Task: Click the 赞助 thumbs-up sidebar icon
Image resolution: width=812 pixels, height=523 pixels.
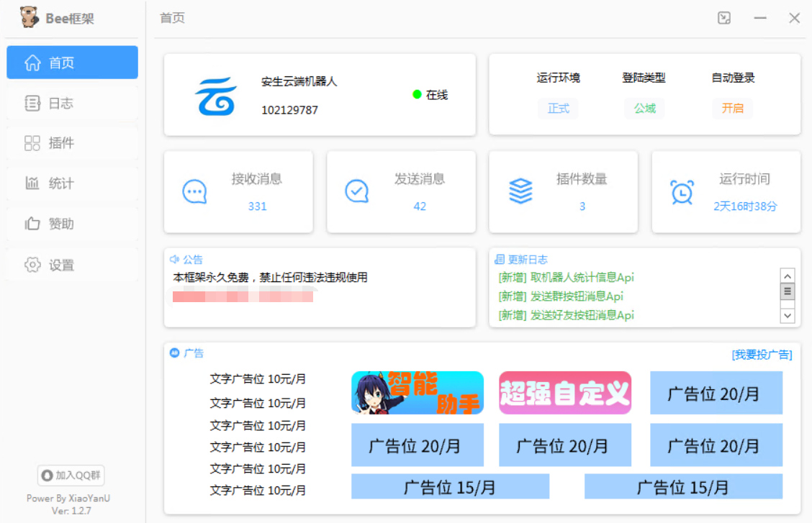Action: pyautogui.click(x=32, y=224)
